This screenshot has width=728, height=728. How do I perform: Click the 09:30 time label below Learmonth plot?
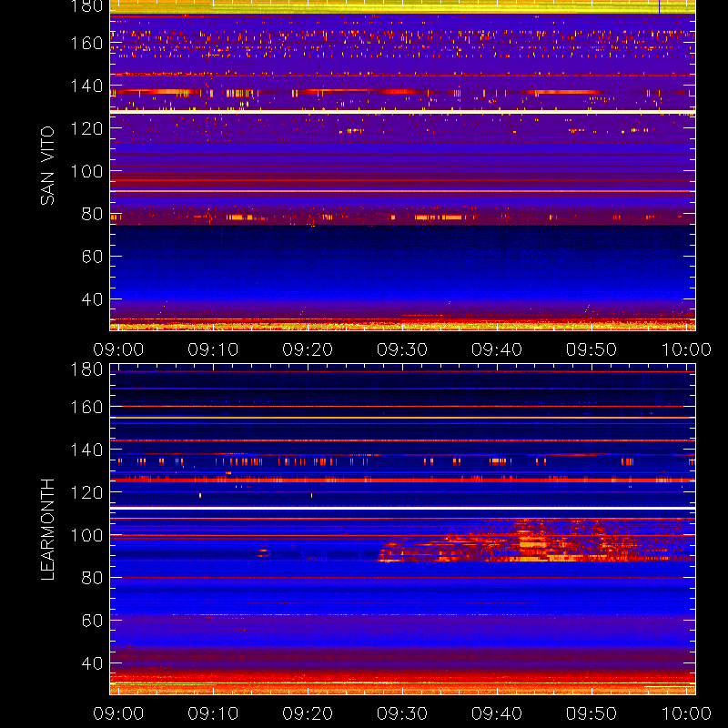click(402, 713)
